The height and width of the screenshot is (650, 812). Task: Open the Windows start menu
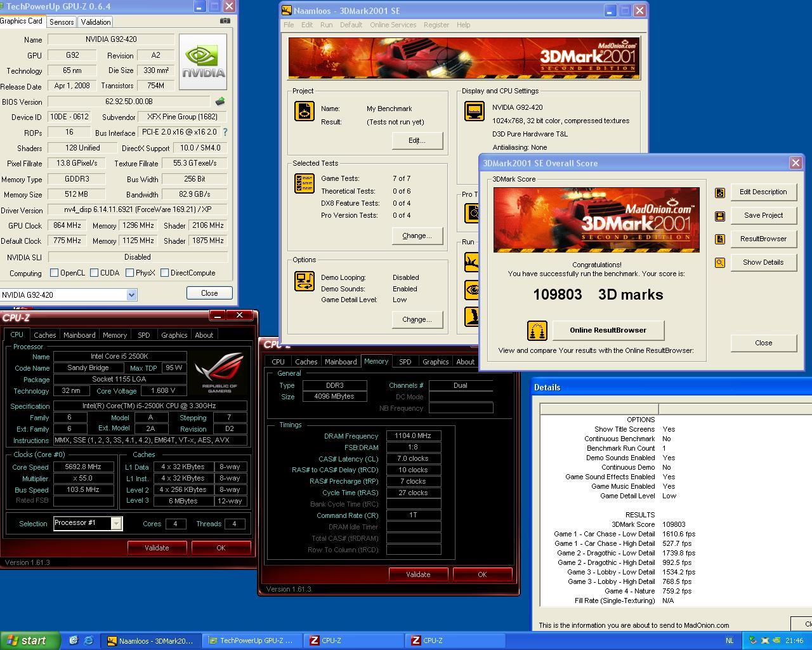pyautogui.click(x=30, y=640)
